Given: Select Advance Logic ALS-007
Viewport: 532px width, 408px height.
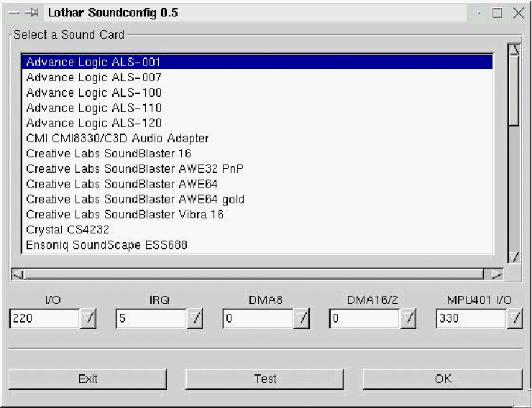Looking at the screenshot, I should click(257, 78).
